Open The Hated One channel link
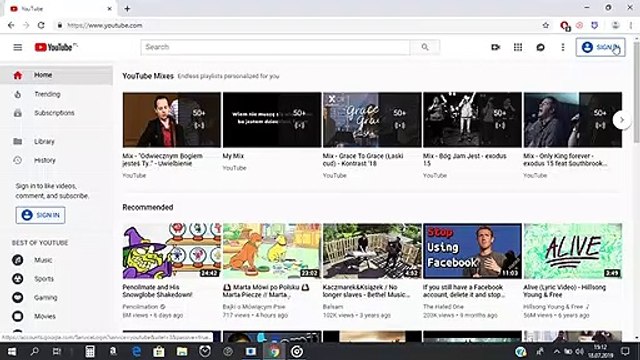This screenshot has width=640, height=360. pyautogui.click(x=443, y=307)
